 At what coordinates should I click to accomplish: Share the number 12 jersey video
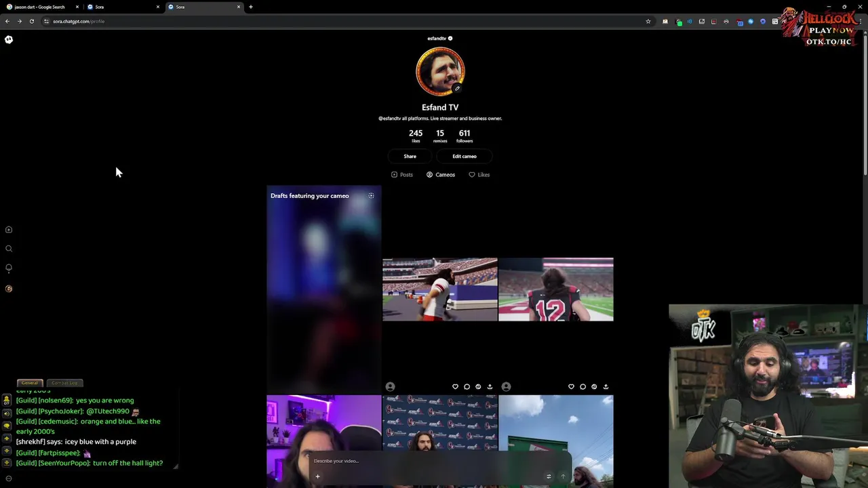606,386
